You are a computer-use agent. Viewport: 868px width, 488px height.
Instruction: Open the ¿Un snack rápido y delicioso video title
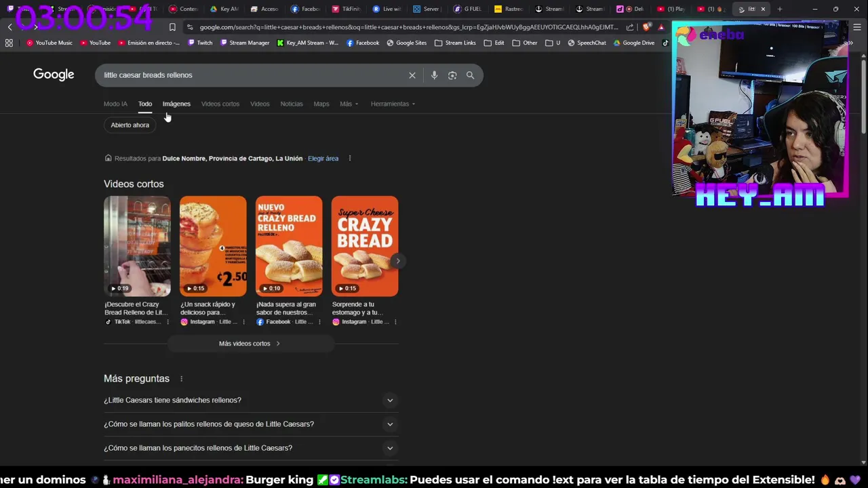[209, 308]
